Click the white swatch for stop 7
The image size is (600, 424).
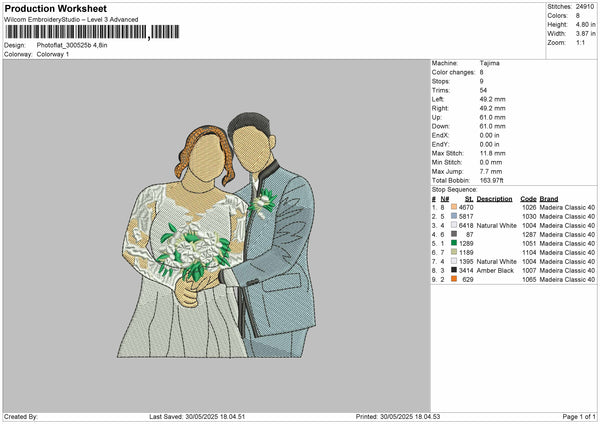454,261
